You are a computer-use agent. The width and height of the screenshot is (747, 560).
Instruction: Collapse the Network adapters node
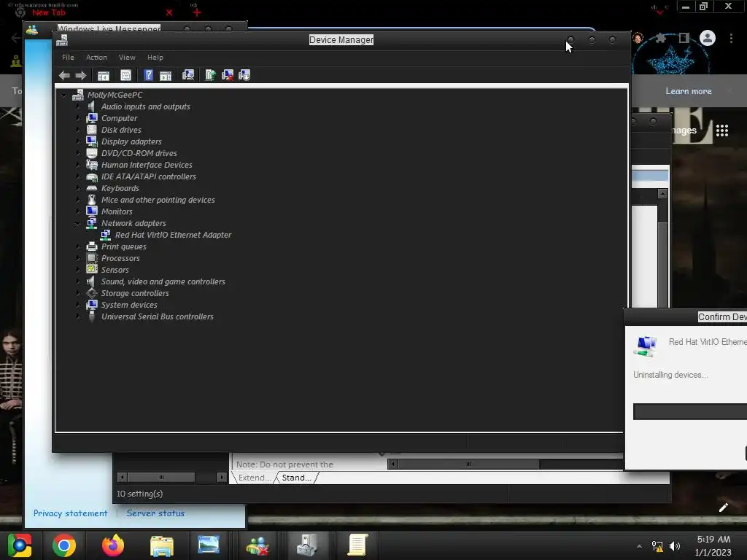pos(78,223)
